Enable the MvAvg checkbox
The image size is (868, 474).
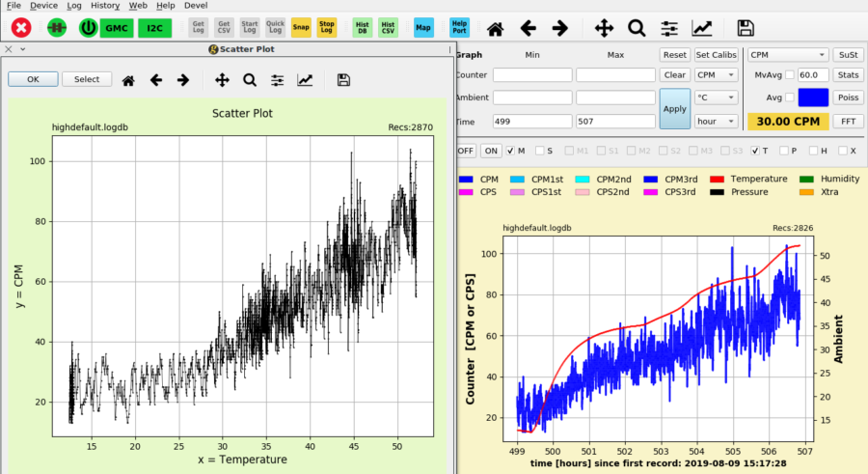click(x=790, y=75)
